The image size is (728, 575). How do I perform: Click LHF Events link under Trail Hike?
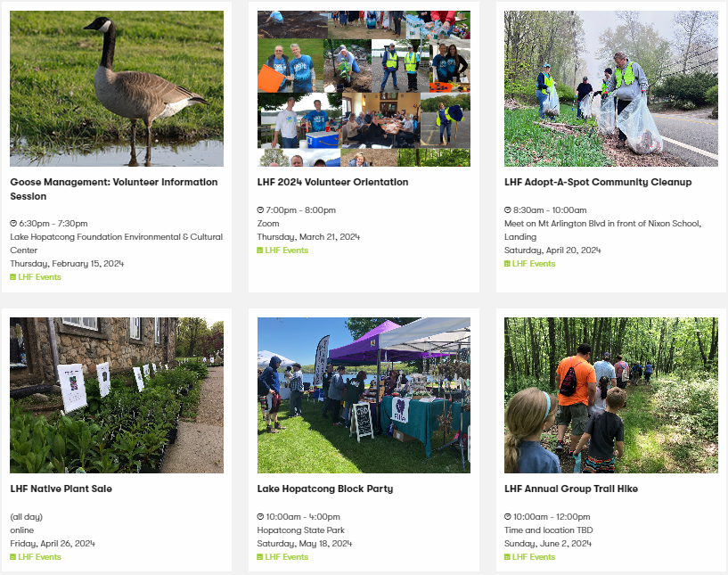pyautogui.click(x=534, y=557)
